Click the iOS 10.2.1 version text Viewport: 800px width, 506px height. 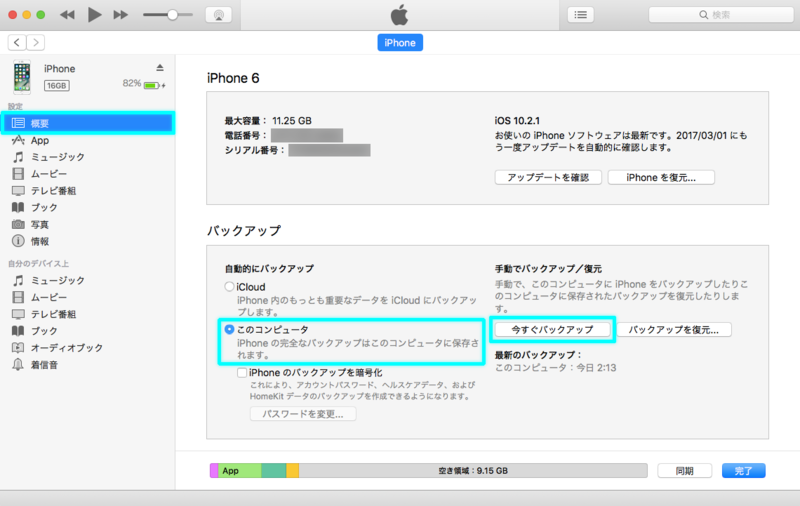point(517,121)
